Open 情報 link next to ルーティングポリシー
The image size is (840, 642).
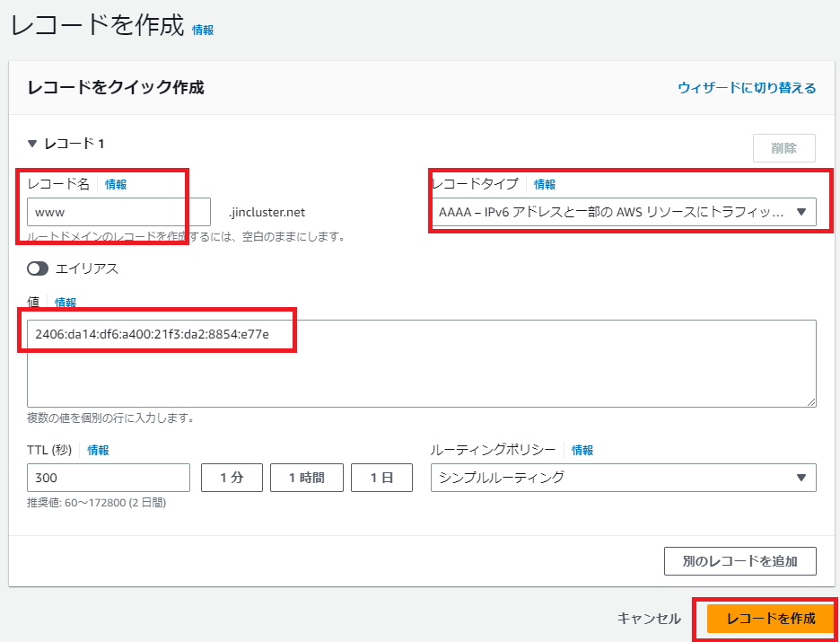[x=582, y=450]
